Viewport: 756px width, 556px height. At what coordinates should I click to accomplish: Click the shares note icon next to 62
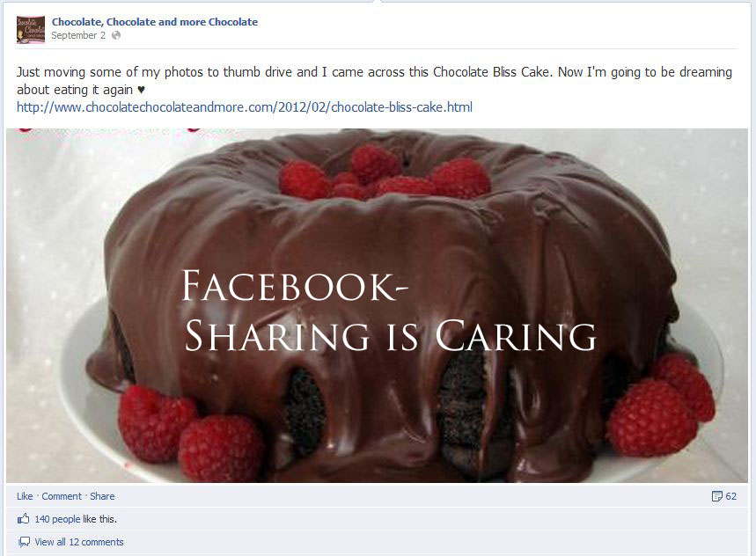tap(717, 496)
